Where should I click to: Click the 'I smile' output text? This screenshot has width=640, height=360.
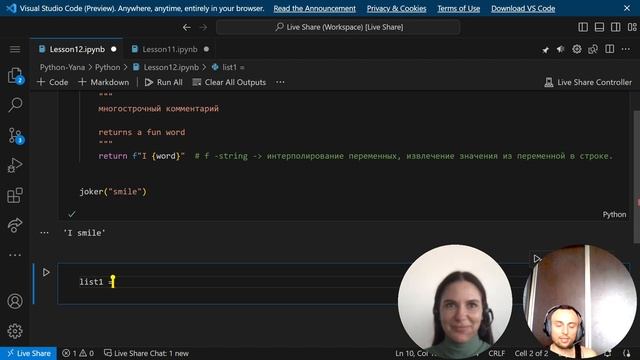pyautogui.click(x=84, y=233)
